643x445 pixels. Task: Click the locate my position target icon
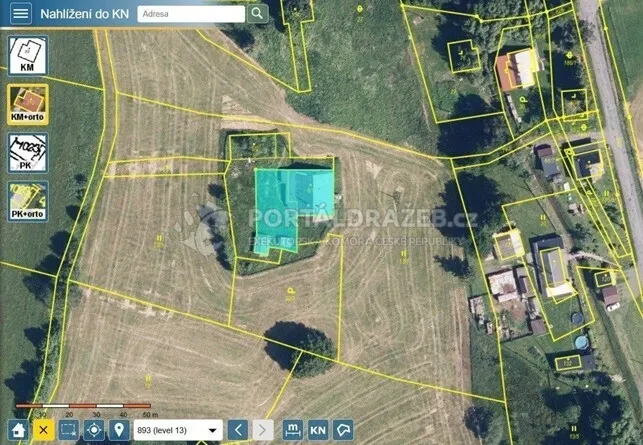coord(94,430)
